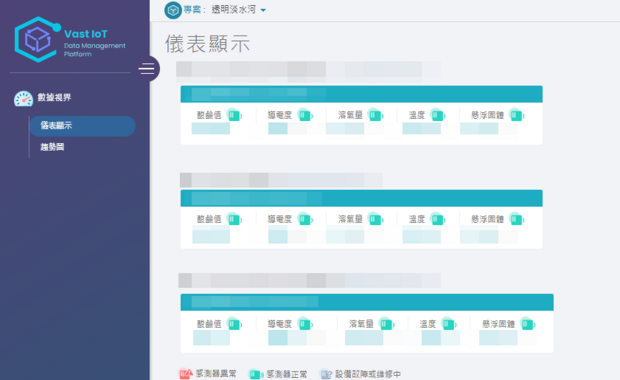Click 導電度 sensor status icon in top card
620x380 pixels.
pos(305,115)
